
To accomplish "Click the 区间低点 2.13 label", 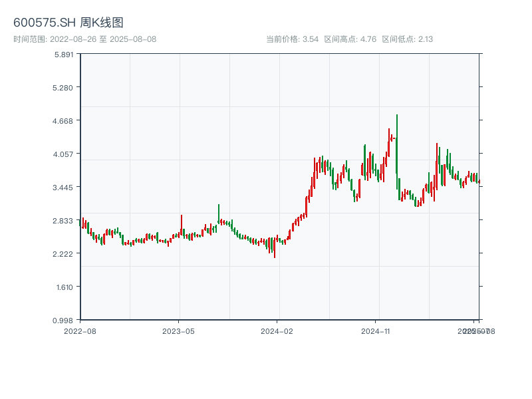I will (x=408, y=39).
